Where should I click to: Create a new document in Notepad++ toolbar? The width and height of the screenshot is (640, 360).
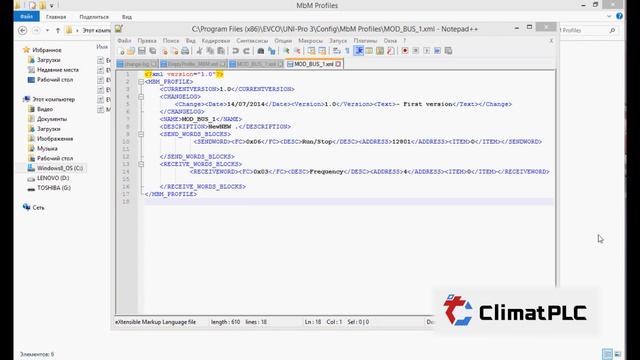point(121,51)
